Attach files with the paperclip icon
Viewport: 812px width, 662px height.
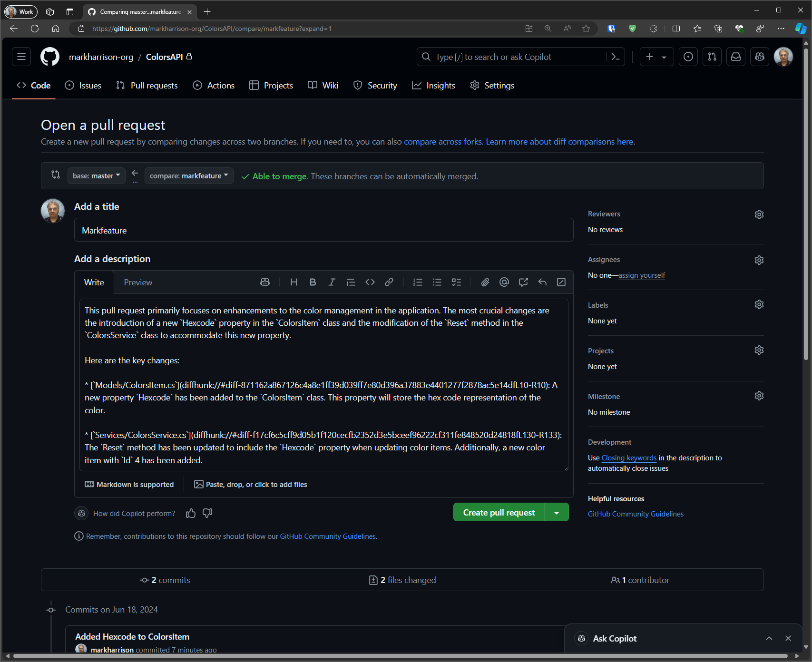[485, 282]
